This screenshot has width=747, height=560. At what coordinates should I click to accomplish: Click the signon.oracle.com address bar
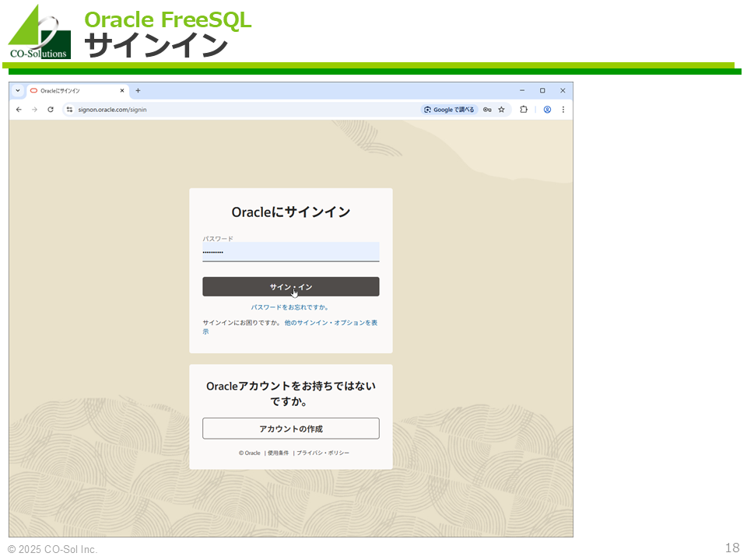point(233,110)
